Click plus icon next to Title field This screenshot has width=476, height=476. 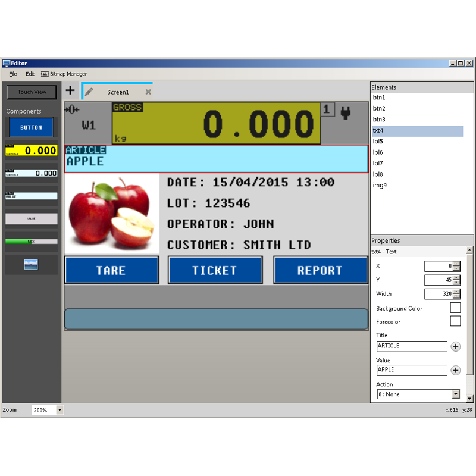455,346
